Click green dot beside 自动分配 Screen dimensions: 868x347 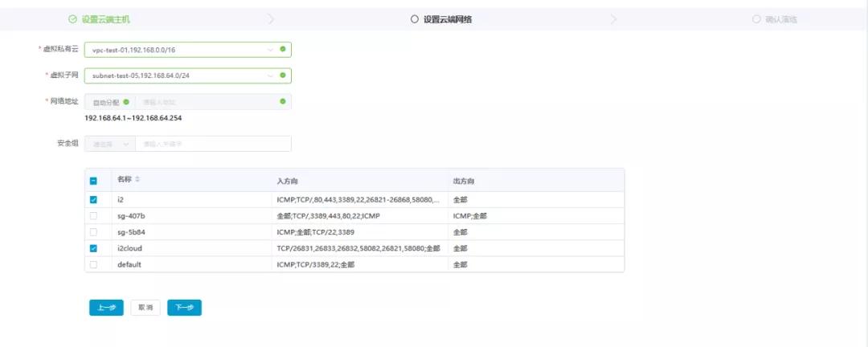coord(126,102)
